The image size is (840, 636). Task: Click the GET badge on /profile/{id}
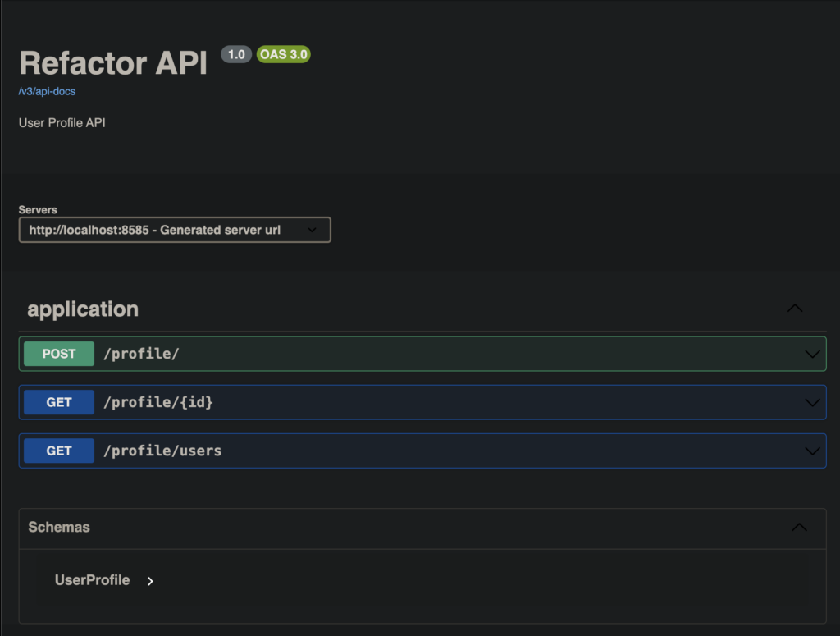click(x=58, y=402)
